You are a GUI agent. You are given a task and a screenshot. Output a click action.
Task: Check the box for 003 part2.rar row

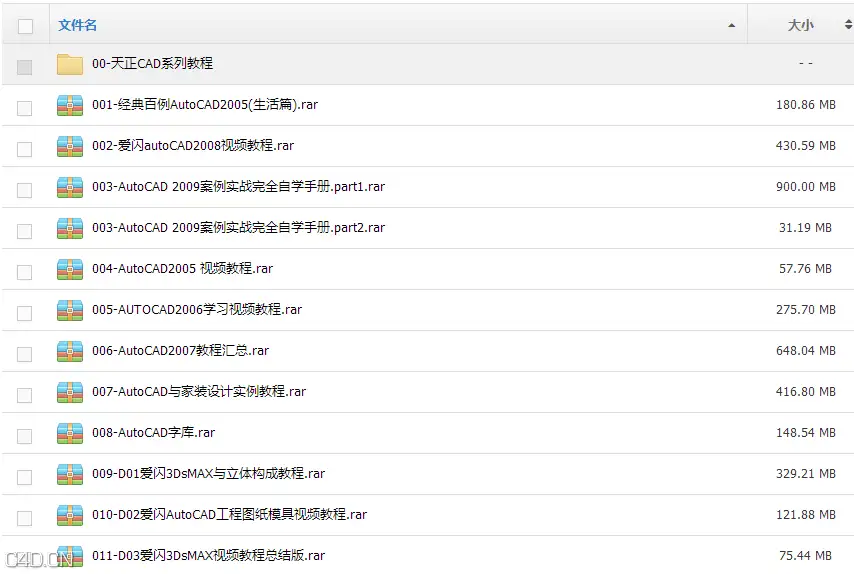[25, 231]
